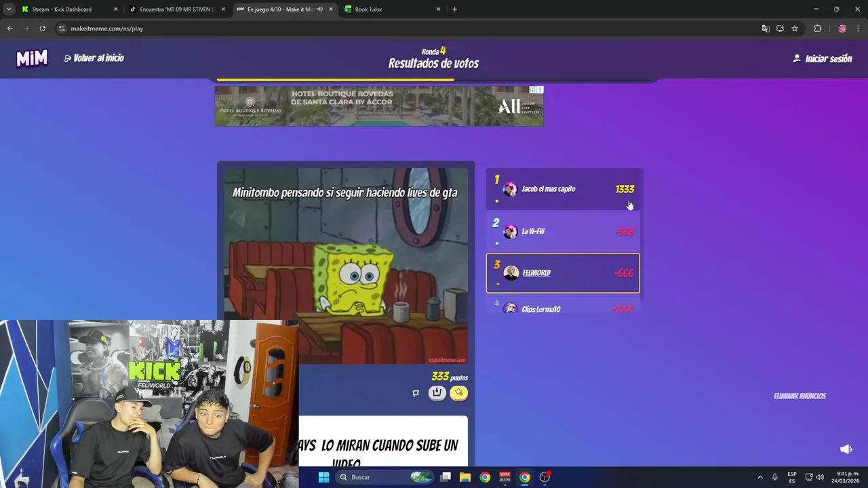Click the report flag icon under the meme
Screen dimensions: 868x488
pyautogui.click(x=416, y=393)
